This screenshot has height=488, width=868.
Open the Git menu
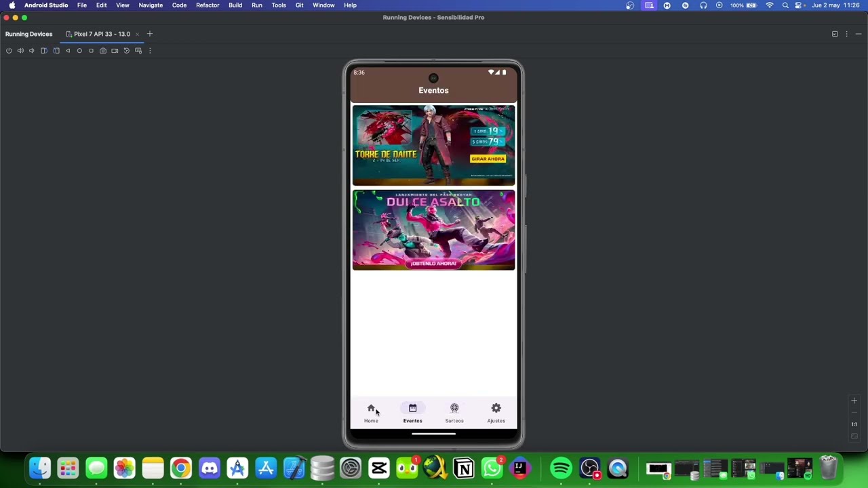(299, 5)
